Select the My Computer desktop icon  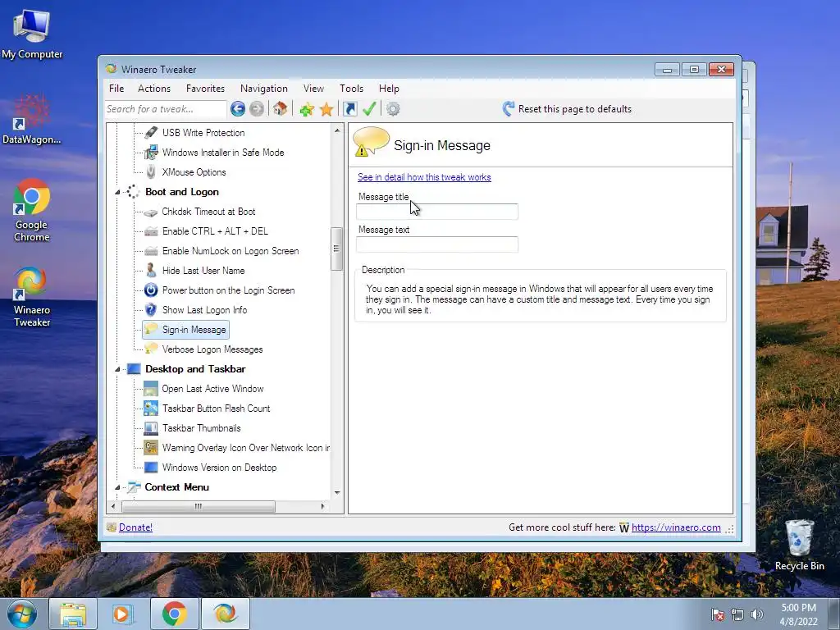(32, 34)
